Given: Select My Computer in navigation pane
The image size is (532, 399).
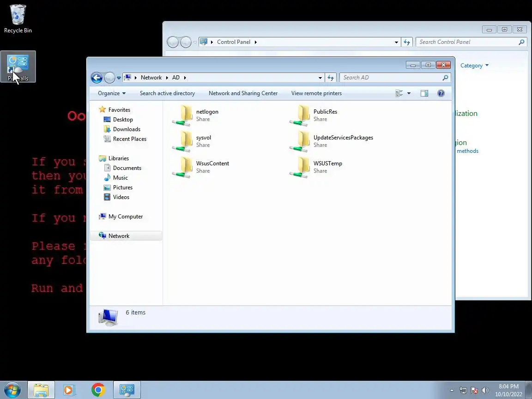Looking at the screenshot, I should (x=126, y=217).
